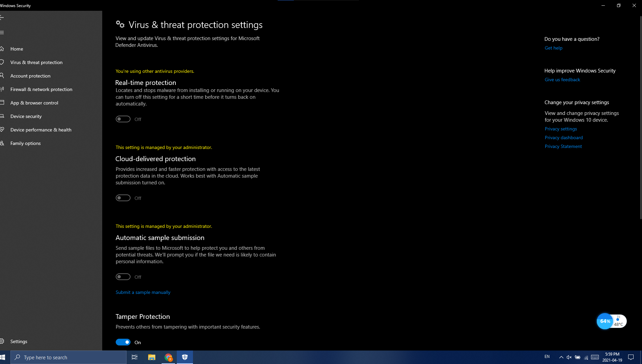The image size is (642, 364).
Task: Click the Give us feedback link
Action: tap(562, 80)
